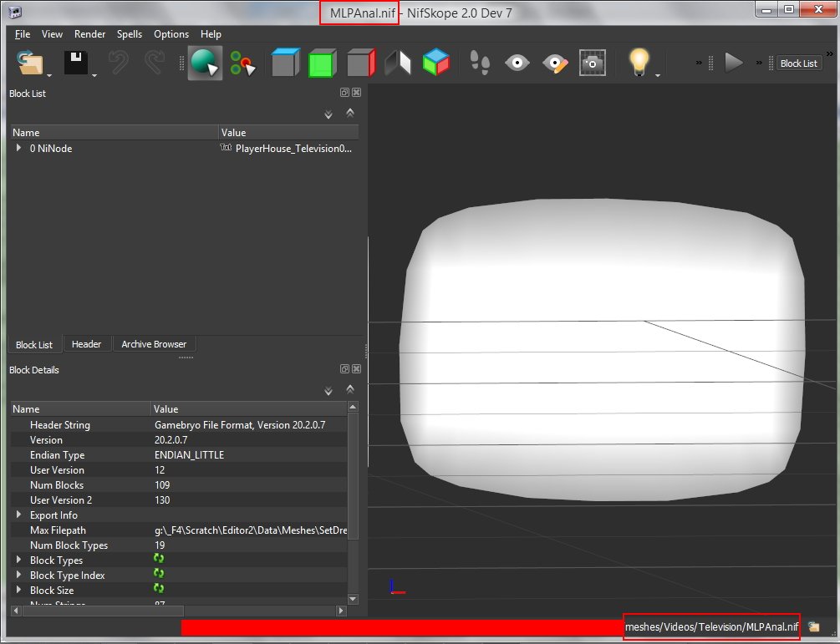Click the Block List toolbar button
The height and width of the screenshot is (644, 840).
click(798, 63)
